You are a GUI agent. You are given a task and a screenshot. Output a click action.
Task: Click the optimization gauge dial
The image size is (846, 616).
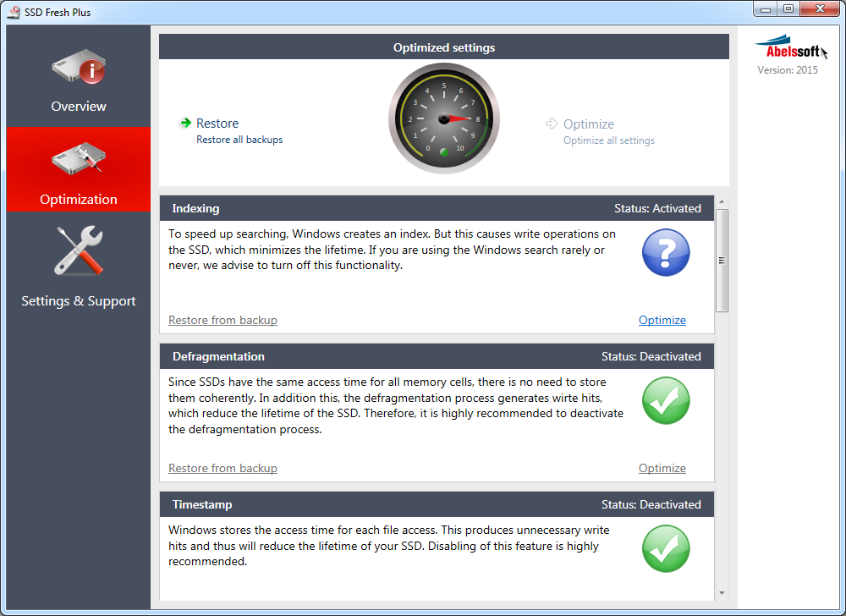[x=444, y=118]
